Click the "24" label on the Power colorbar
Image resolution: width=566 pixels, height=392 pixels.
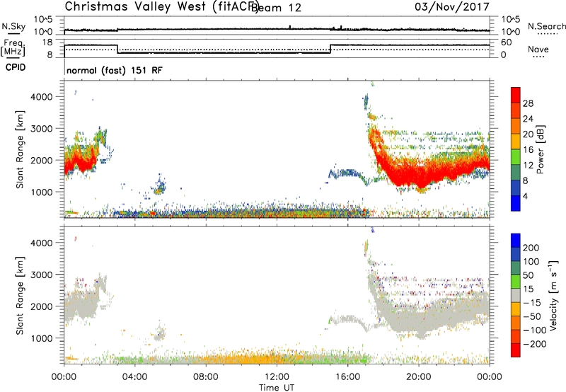click(x=528, y=119)
